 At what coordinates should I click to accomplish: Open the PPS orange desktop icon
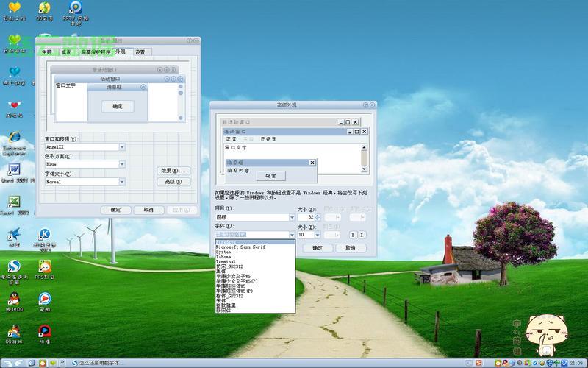coord(45,266)
